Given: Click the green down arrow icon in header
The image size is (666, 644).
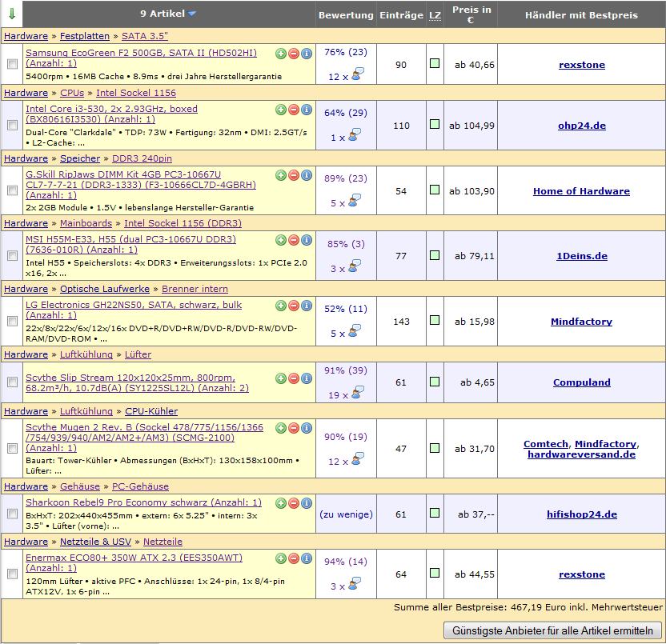Looking at the screenshot, I should pyautogui.click(x=12, y=14).
